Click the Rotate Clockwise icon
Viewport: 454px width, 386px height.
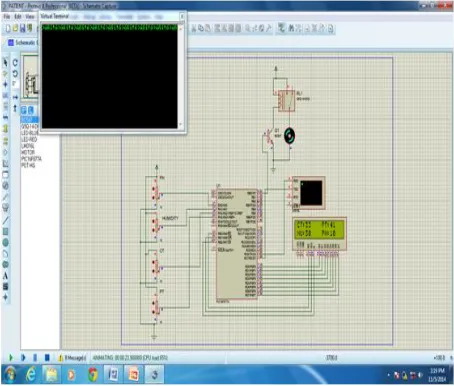click(15, 63)
